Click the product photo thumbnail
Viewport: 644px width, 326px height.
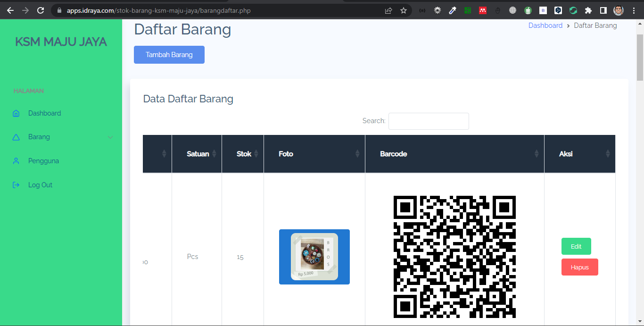(x=314, y=257)
